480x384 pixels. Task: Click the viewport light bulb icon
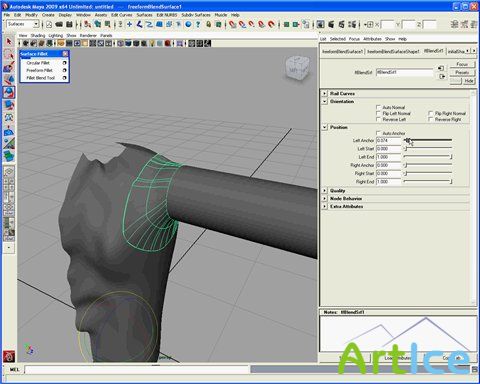coord(152,43)
